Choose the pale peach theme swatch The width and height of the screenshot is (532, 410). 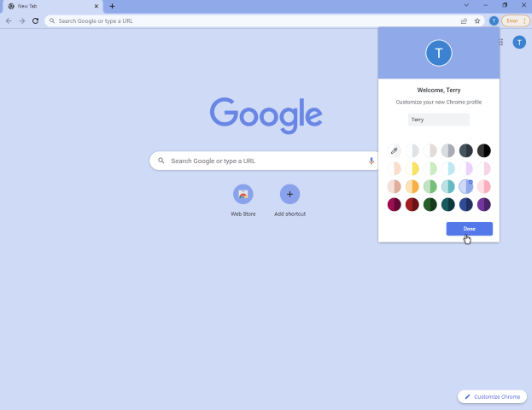click(x=394, y=168)
